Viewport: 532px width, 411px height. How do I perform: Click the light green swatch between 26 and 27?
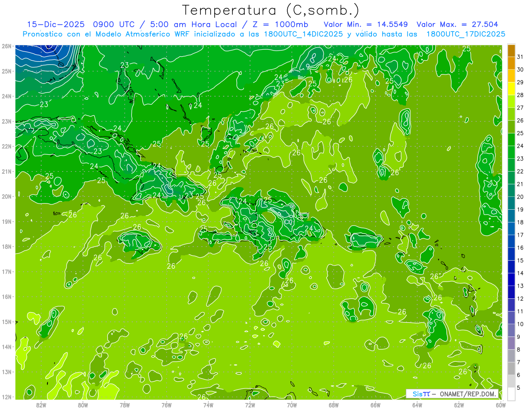pyautogui.click(x=511, y=114)
